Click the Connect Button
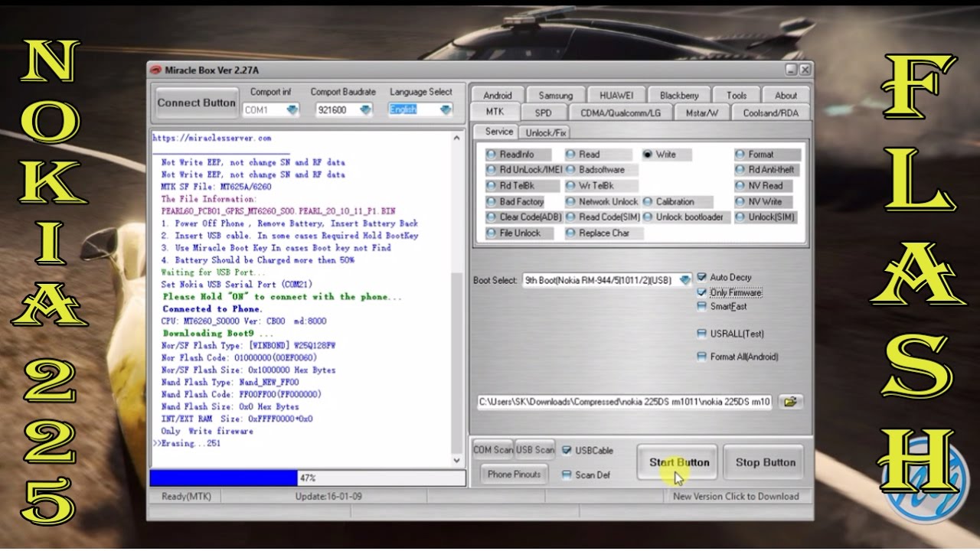 197,103
